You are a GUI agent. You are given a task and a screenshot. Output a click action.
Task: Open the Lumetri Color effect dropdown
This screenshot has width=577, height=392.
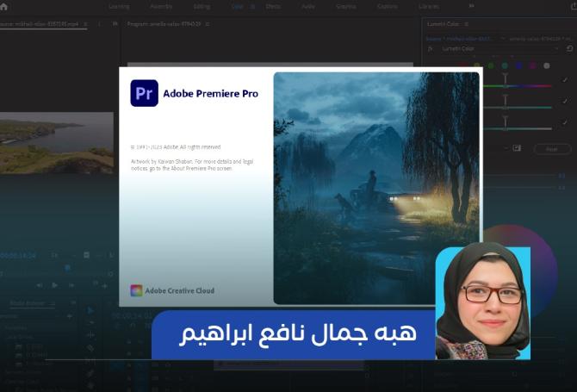coord(500,48)
